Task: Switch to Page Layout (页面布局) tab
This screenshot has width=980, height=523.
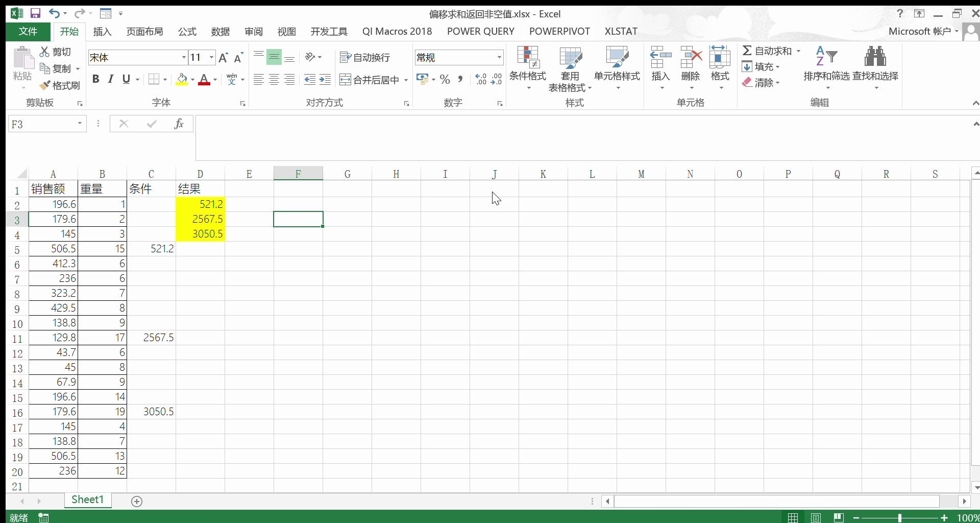Action: (145, 32)
